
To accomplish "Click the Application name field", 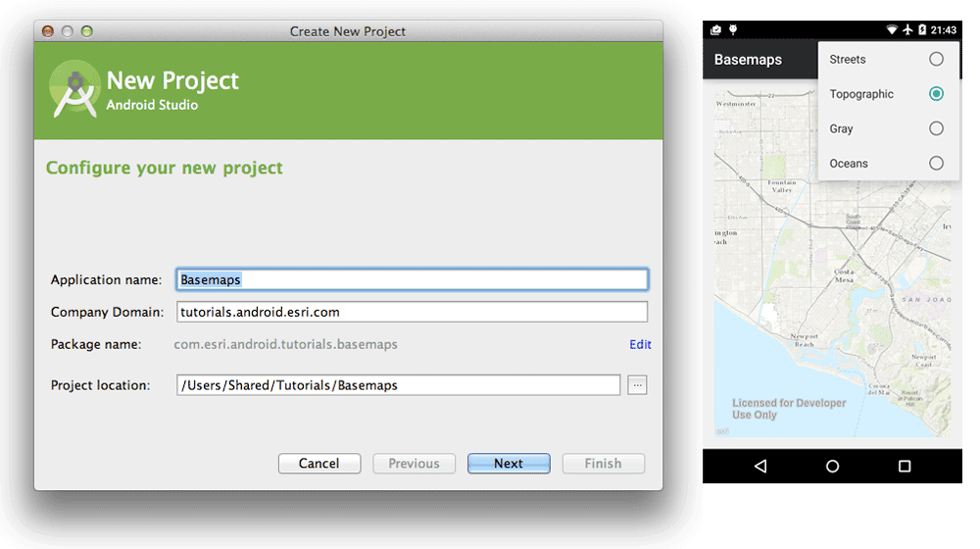I will tap(412, 279).
